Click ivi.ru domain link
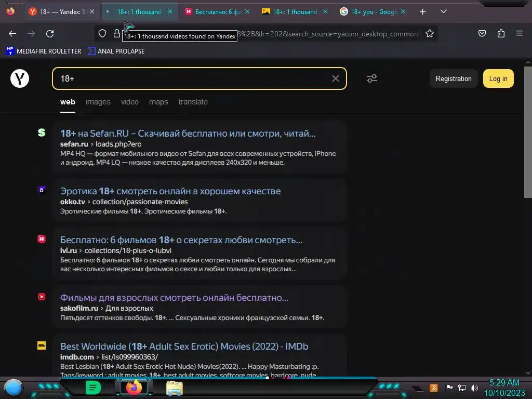Screen dimensions: 532x399 (x=69, y=251)
